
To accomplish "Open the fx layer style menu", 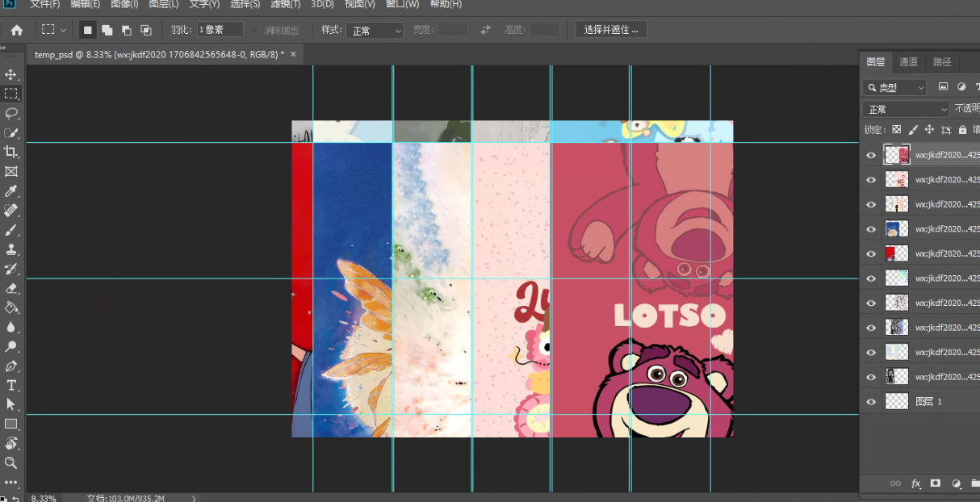I will pyautogui.click(x=916, y=483).
